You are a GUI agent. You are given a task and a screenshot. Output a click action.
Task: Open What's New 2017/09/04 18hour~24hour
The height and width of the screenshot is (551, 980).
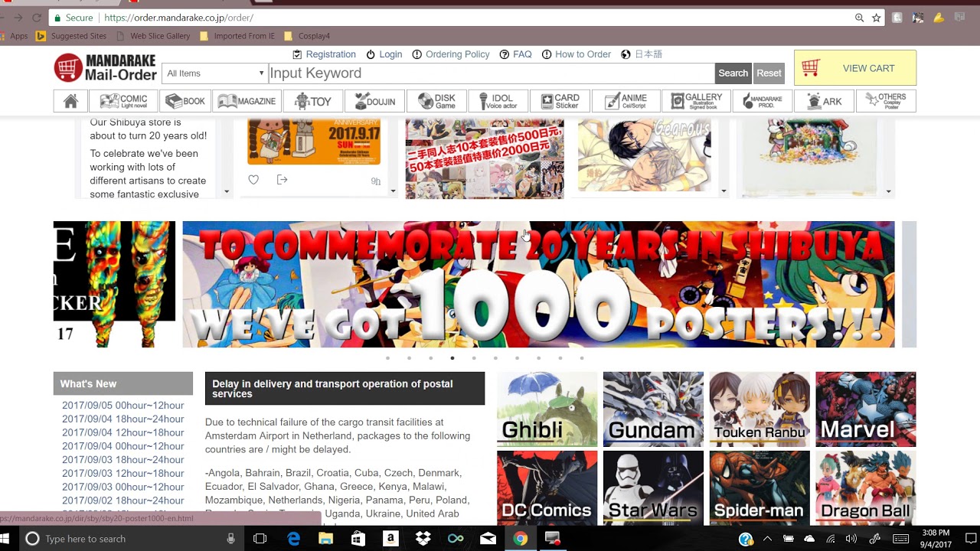(123, 419)
